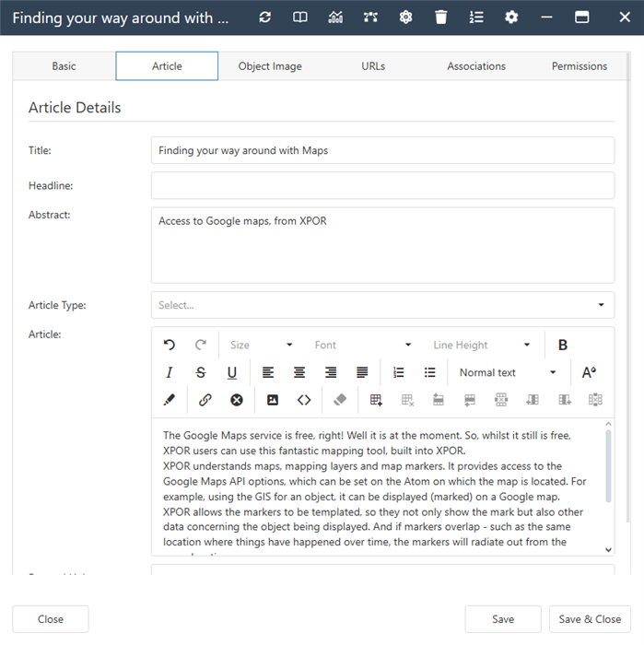The height and width of the screenshot is (645, 644).
Task: Open the analytics chart icon
Action: [335, 18]
